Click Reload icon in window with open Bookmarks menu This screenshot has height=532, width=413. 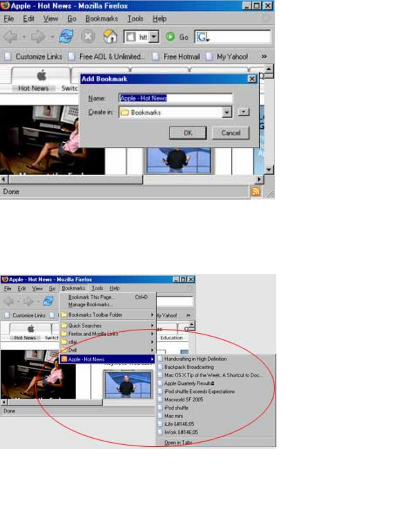click(x=49, y=300)
